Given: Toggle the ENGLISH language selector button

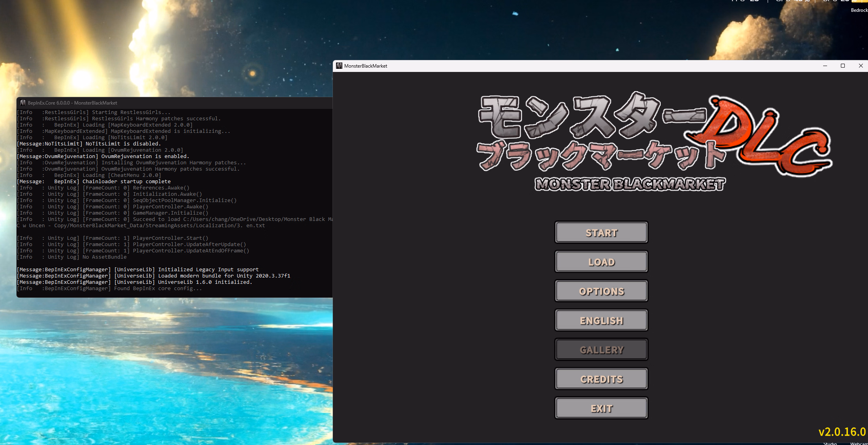Looking at the screenshot, I should [601, 320].
